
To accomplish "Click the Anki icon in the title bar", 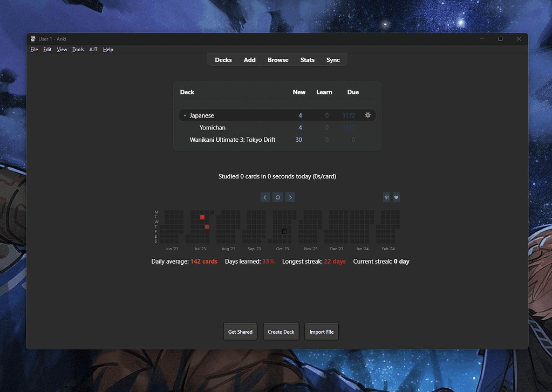I will click(x=33, y=38).
